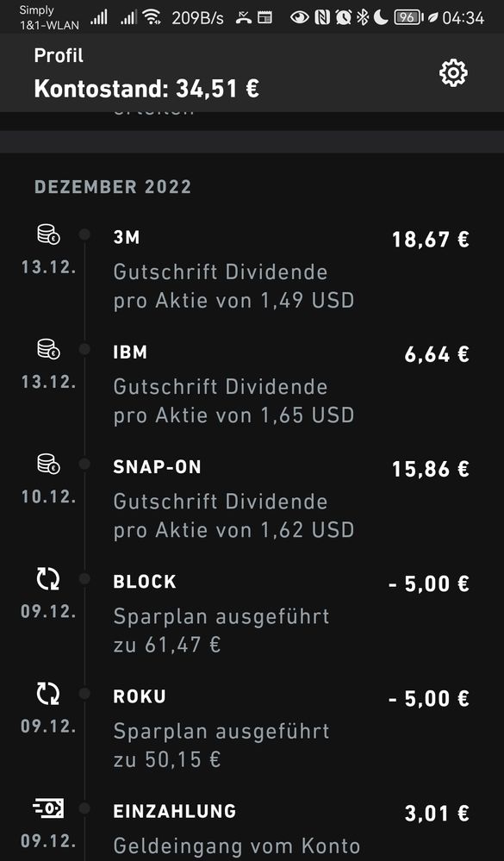Image resolution: width=504 pixels, height=861 pixels.
Task: Tap the vibrate alert status icon
Action: pos(242,16)
